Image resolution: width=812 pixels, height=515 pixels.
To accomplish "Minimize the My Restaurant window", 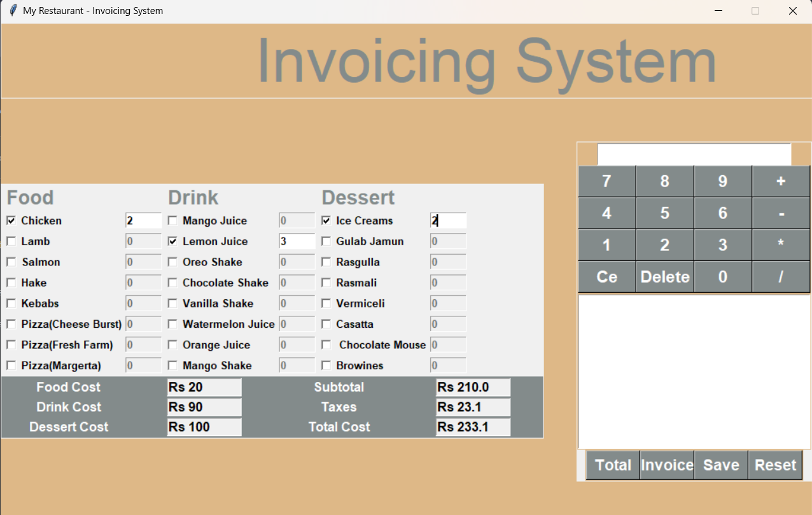I will coord(718,11).
